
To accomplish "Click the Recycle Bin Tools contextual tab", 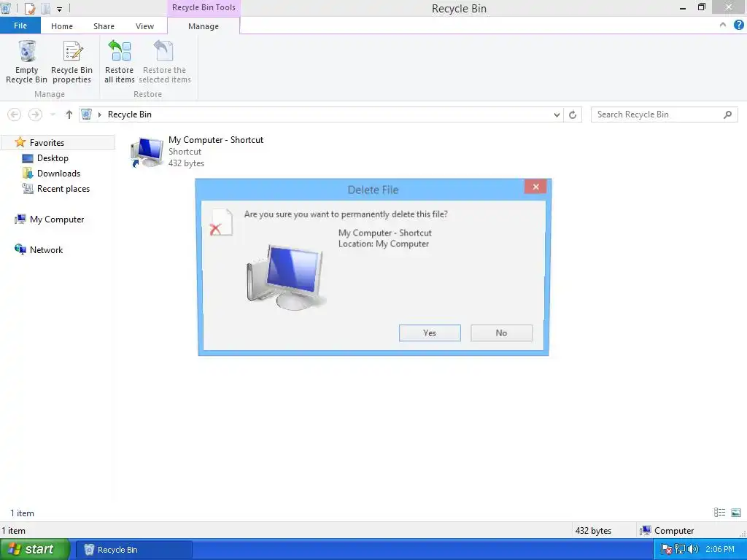I will (x=204, y=7).
